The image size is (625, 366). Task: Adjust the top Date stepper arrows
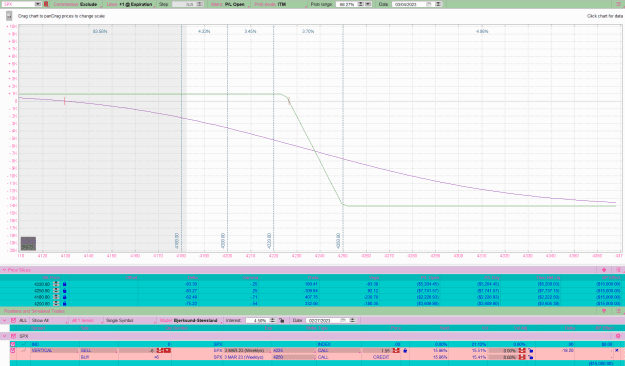438,4
